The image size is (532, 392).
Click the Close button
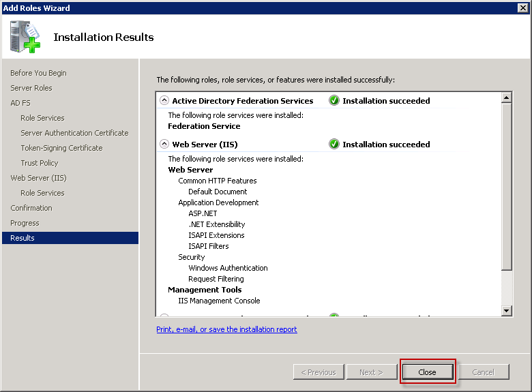(428, 372)
